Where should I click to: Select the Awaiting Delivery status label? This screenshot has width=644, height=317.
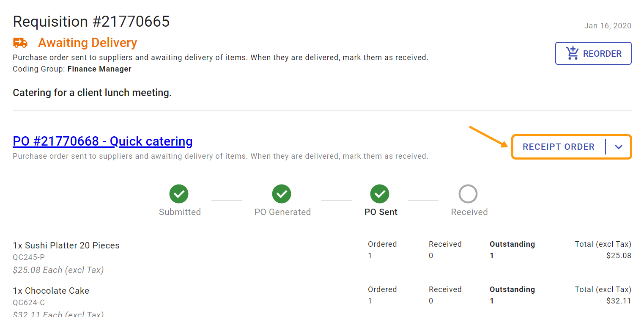[x=88, y=43]
